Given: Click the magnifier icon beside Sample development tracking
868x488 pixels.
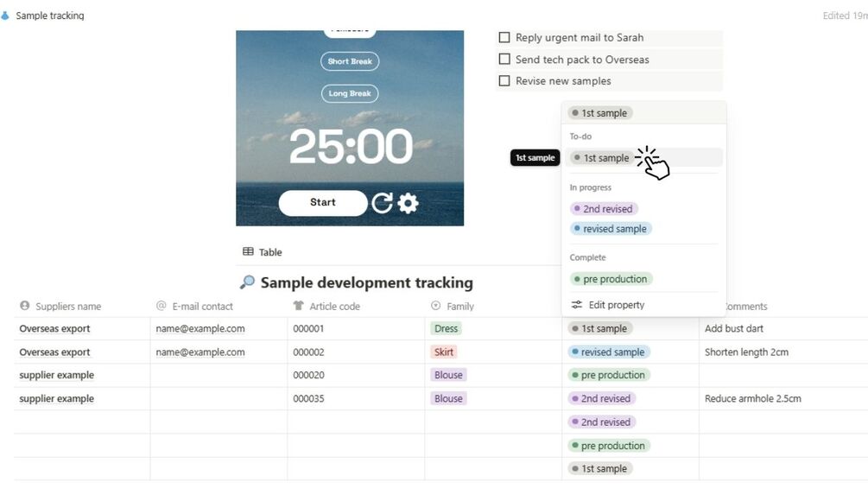Looking at the screenshot, I should [x=248, y=282].
